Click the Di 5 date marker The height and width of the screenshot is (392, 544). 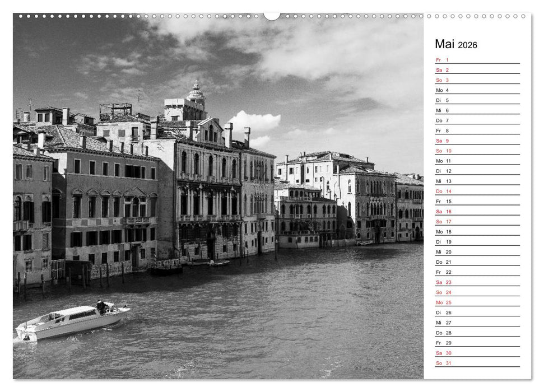[x=441, y=100]
